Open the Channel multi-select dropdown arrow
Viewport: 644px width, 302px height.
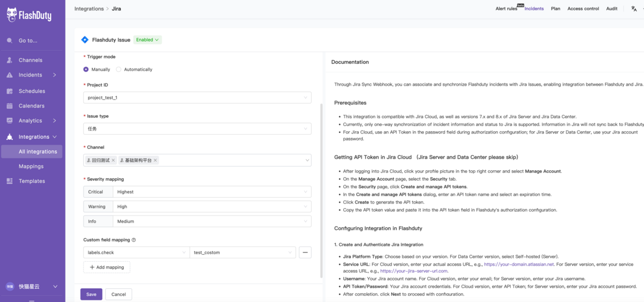pos(307,160)
